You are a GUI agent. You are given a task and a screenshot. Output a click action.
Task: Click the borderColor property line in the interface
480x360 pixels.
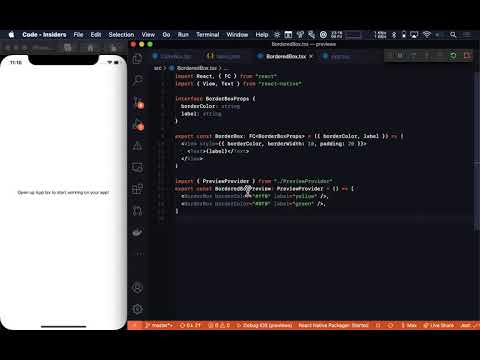tap(210, 106)
